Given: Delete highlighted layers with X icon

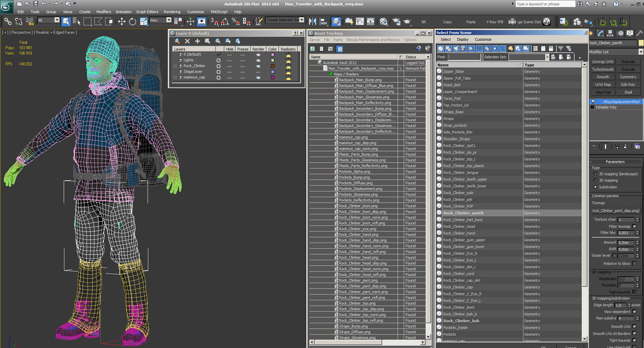Looking at the screenshot, I should click(x=187, y=41).
